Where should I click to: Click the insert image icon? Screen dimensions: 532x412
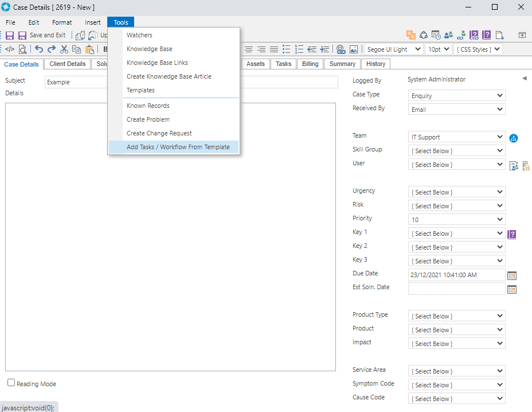point(354,49)
